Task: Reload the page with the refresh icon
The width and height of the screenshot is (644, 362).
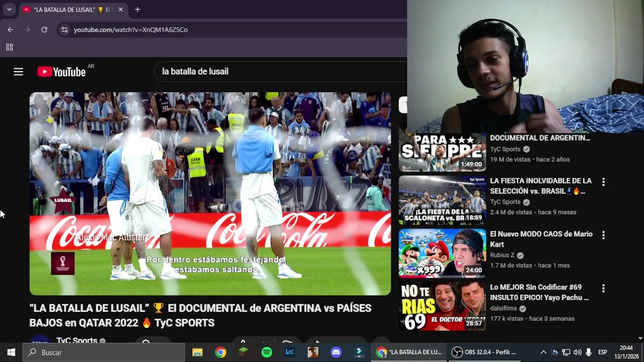Action: point(44,30)
